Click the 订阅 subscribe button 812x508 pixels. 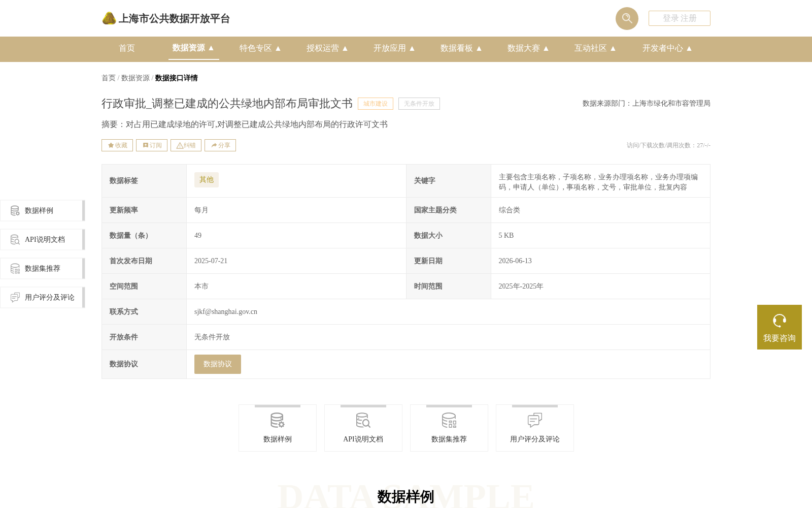pos(152,145)
